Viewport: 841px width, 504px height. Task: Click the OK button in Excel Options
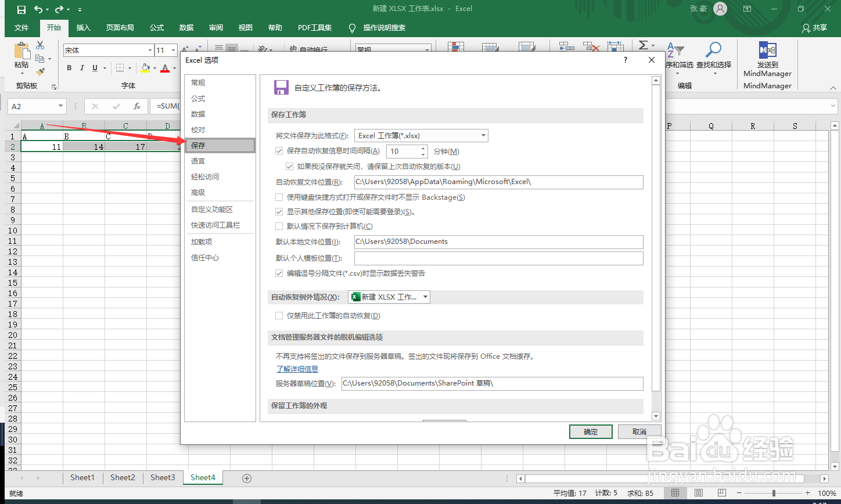(x=591, y=431)
